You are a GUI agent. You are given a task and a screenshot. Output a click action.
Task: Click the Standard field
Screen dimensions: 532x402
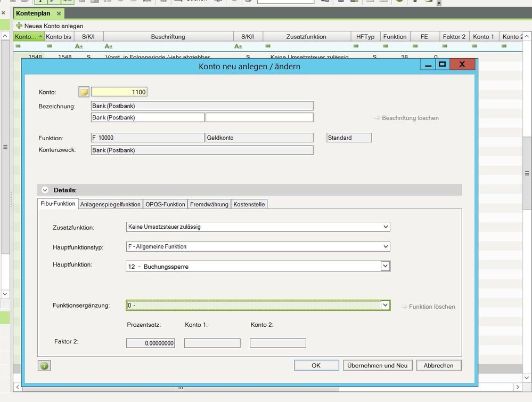pos(349,138)
